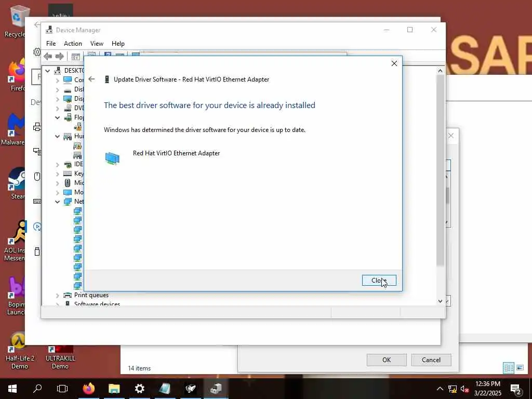532x399 pixels.
Task: Expand the IDE controllers category
Action: pyautogui.click(x=57, y=164)
